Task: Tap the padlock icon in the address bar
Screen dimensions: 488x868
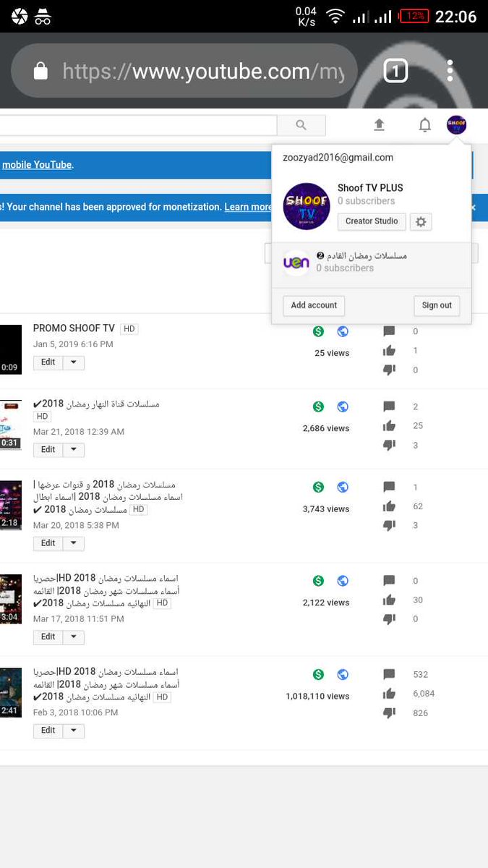Action: point(41,71)
